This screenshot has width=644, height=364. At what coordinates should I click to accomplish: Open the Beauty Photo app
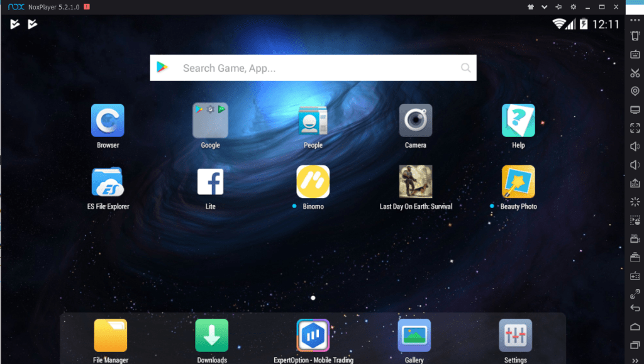[518, 182]
